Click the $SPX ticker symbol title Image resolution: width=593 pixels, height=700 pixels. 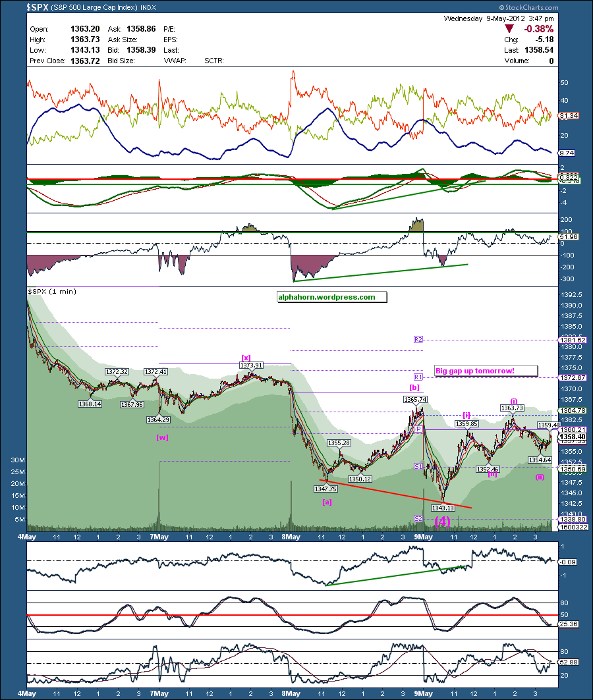(x=38, y=7)
